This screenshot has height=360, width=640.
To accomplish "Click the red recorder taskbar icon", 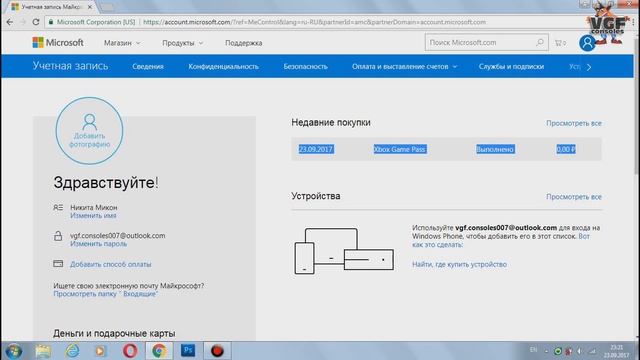I will (217, 351).
